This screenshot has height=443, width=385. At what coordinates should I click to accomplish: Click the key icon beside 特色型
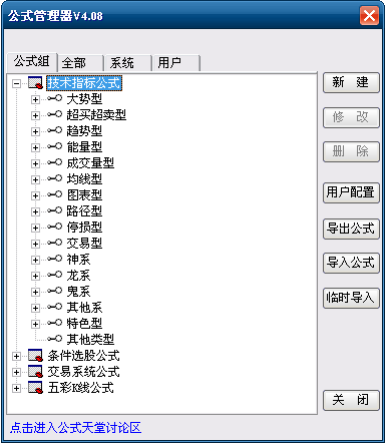(55, 323)
